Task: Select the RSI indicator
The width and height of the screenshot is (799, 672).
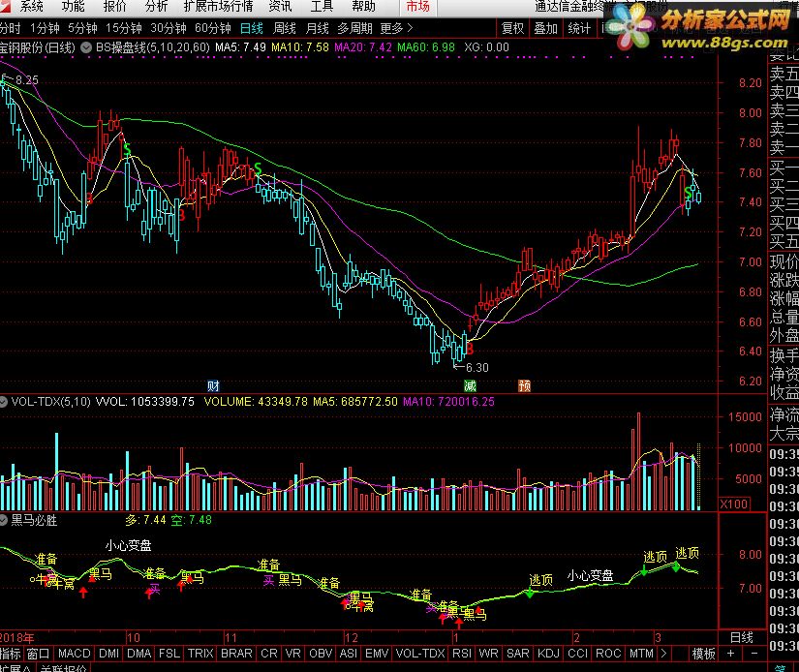Action: click(462, 654)
